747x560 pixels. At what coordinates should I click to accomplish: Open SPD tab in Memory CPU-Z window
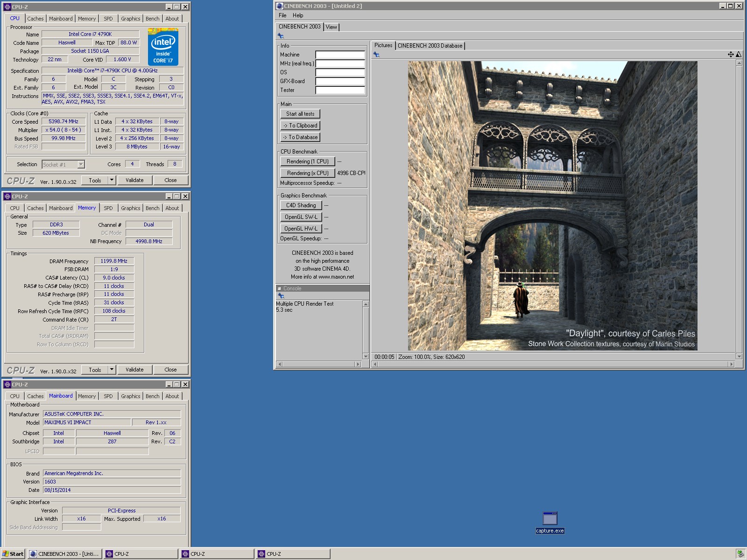pos(108,208)
